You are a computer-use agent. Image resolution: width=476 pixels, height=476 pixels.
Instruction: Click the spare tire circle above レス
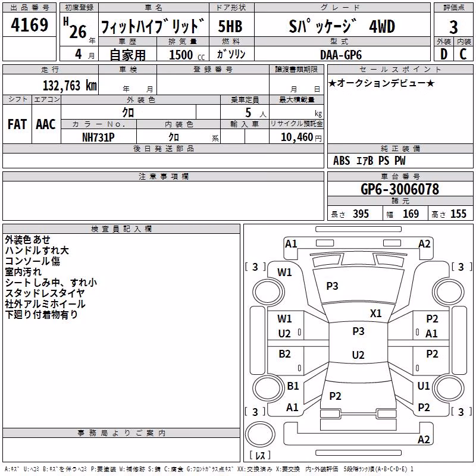coord(260,434)
